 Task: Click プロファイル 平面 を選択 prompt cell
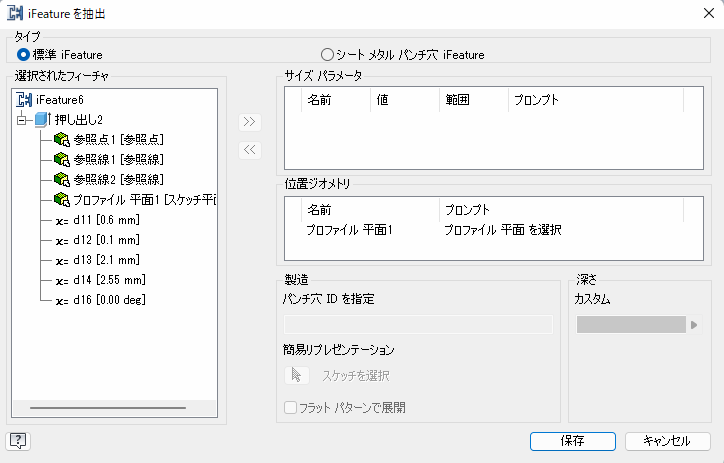coord(503,230)
